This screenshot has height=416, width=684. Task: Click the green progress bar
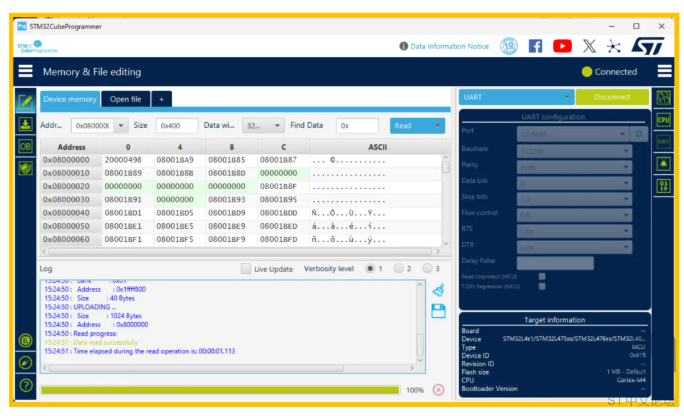point(220,390)
